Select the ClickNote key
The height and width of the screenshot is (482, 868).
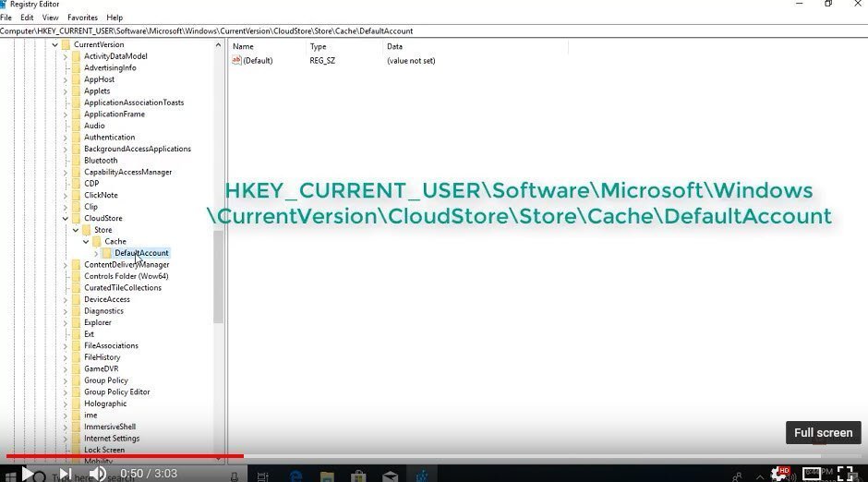point(101,196)
